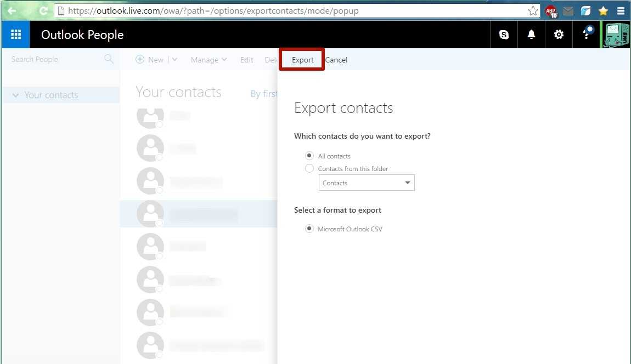
Task: Click the Edit toolbar item
Action: pos(246,60)
